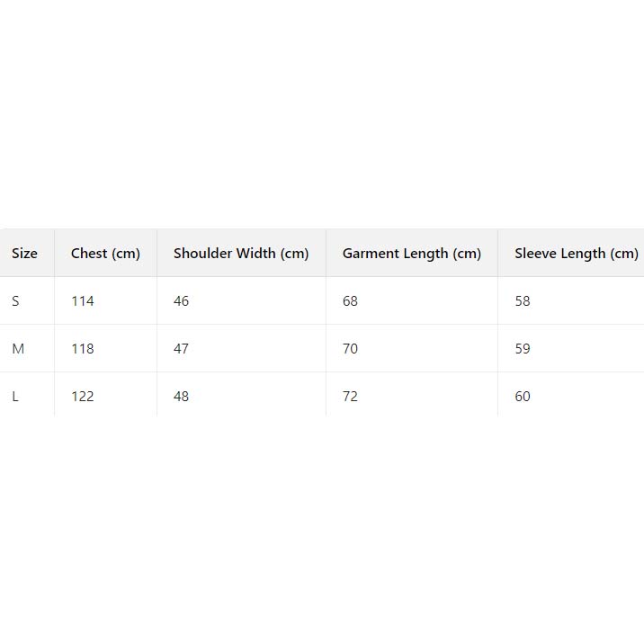Click the Garment Length (cm) header
This screenshot has width=644, height=644.
[411, 254]
